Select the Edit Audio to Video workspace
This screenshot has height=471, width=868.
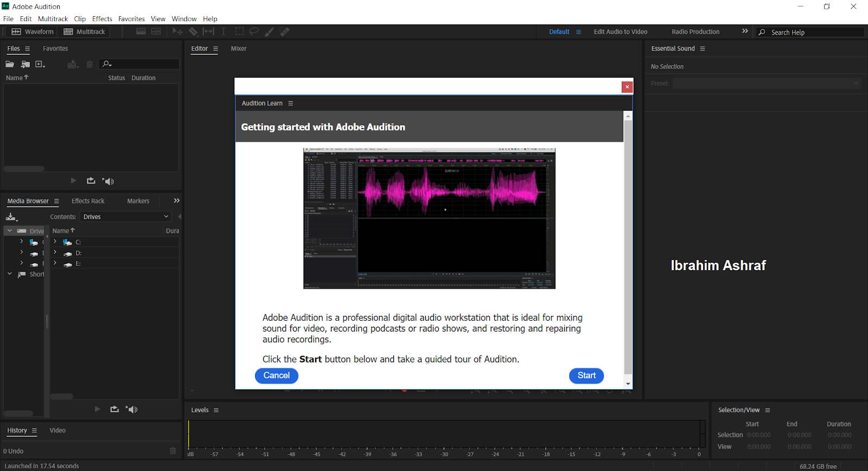621,31
